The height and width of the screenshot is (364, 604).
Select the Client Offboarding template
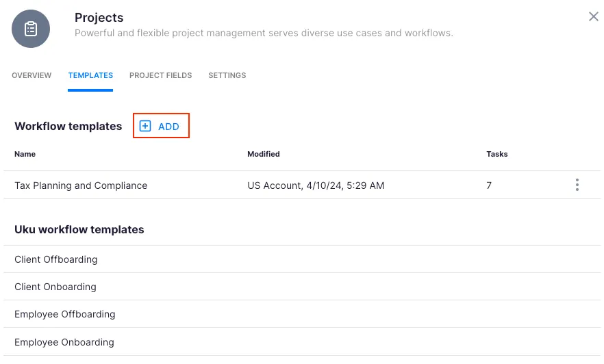(x=56, y=259)
